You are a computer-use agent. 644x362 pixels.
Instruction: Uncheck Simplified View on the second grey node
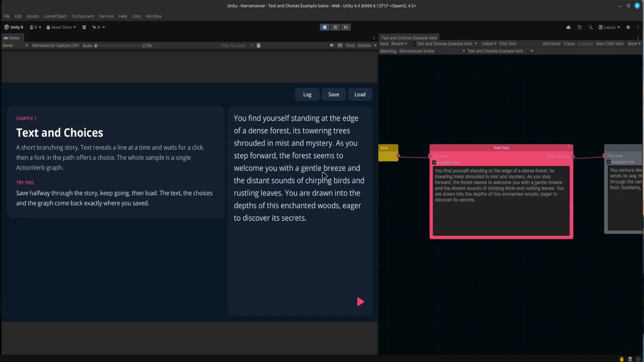click(609, 162)
